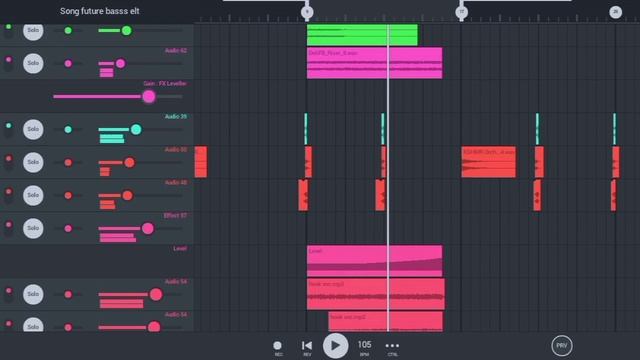Click the Audio 39 volume slider handle
640x360 pixels.
(x=136, y=129)
